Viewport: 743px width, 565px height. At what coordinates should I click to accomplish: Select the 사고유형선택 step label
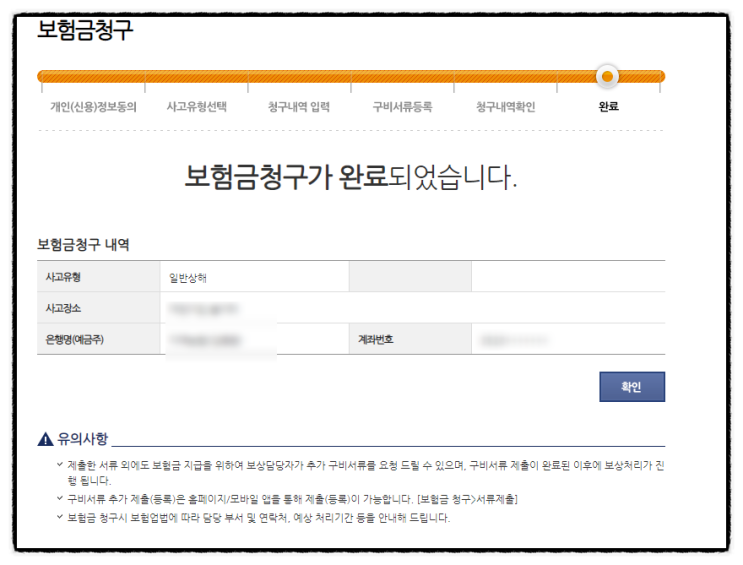(x=197, y=107)
